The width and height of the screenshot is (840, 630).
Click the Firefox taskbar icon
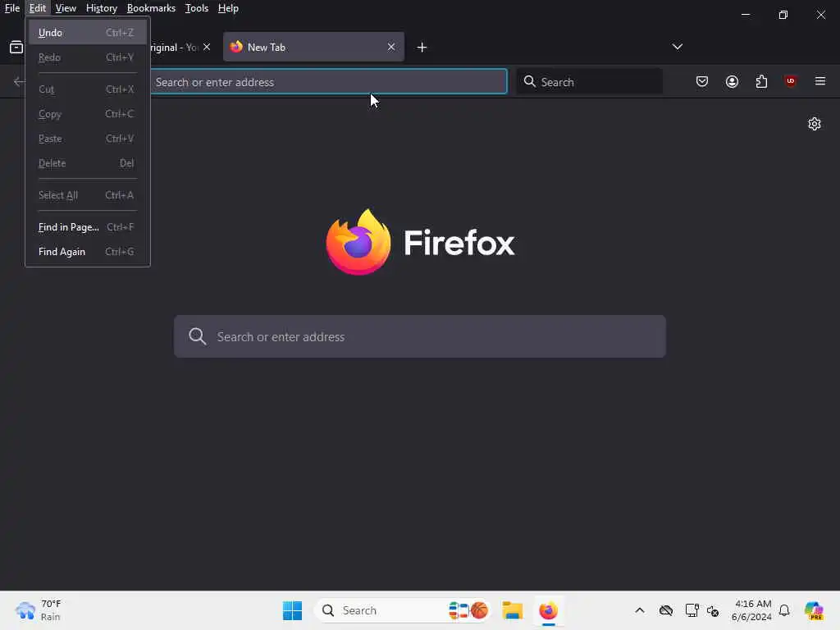(x=548, y=610)
